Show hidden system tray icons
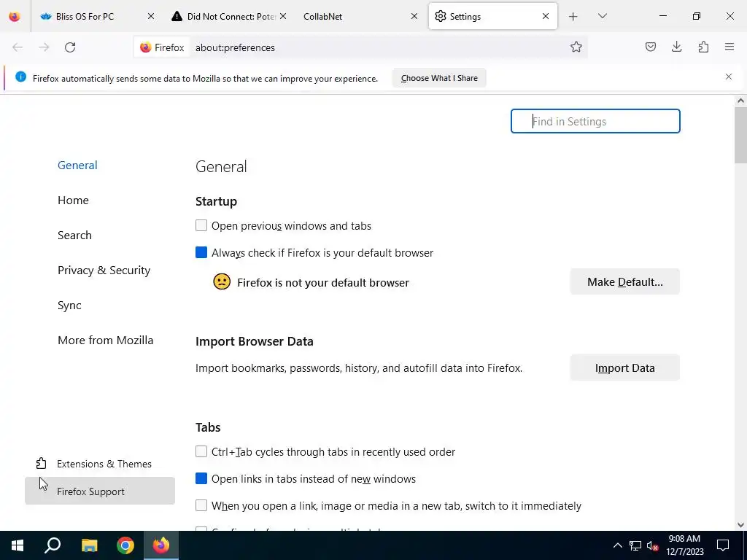 617,545
